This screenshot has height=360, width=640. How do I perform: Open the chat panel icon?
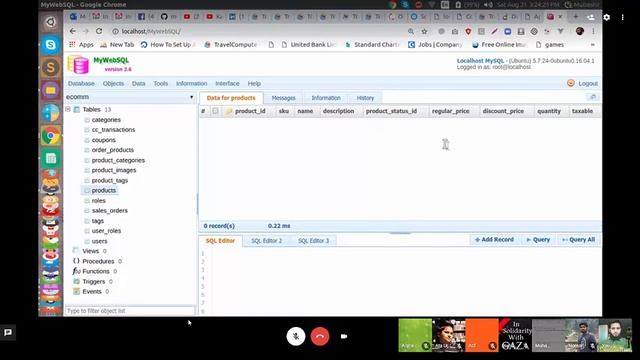[x=8, y=332]
